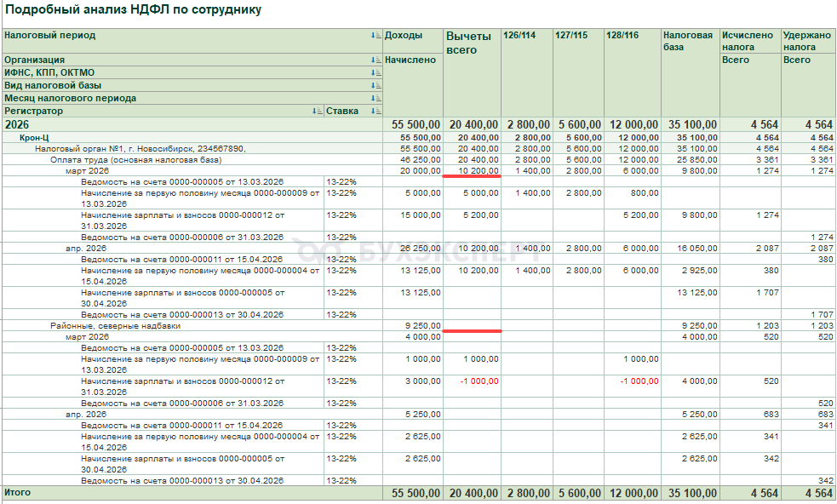Select the Регистратор header cell
Image resolution: width=837 pixels, height=504 pixels.
(163, 111)
